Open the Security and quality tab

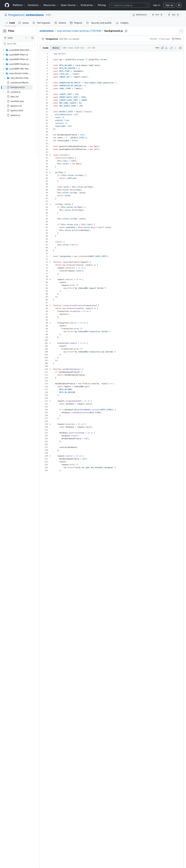[x=99, y=23]
